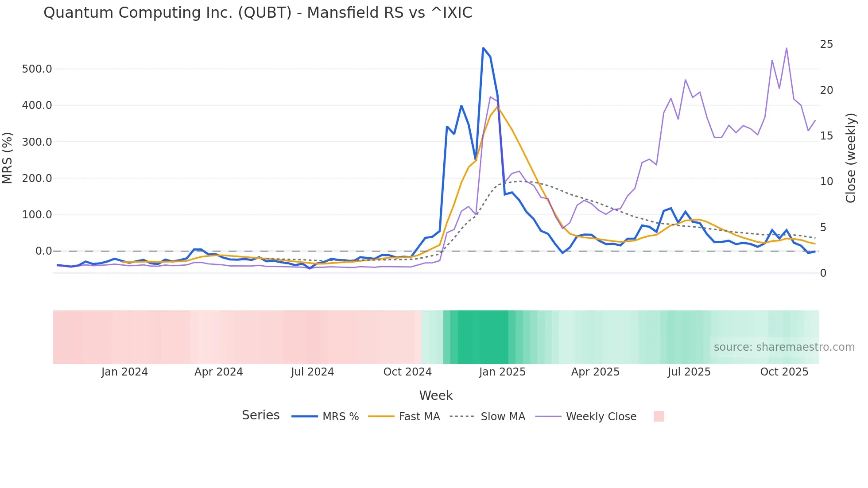Screen dimensions: 868x488
Task: Click the '15' right axis tick
Action: coord(826,136)
